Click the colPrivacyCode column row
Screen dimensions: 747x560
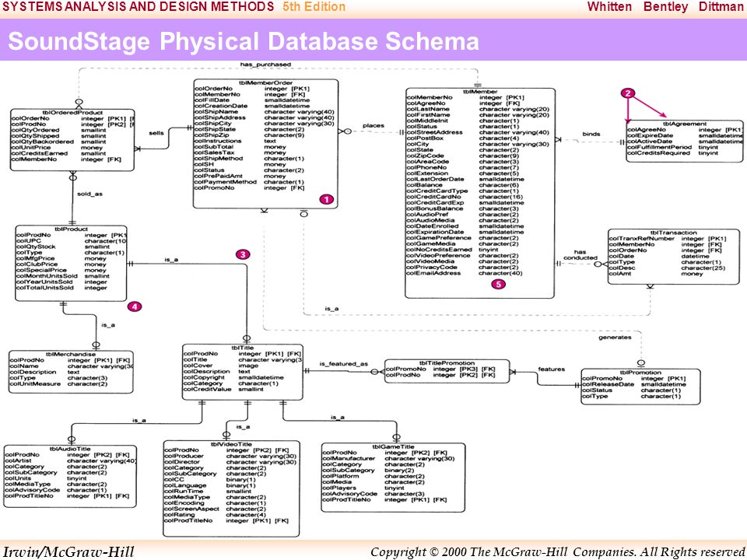463,267
